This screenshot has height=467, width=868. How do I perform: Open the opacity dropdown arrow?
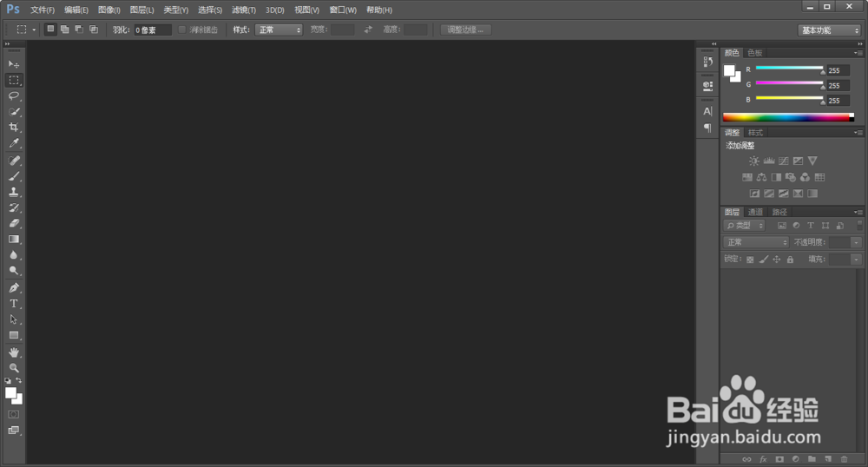[857, 242]
